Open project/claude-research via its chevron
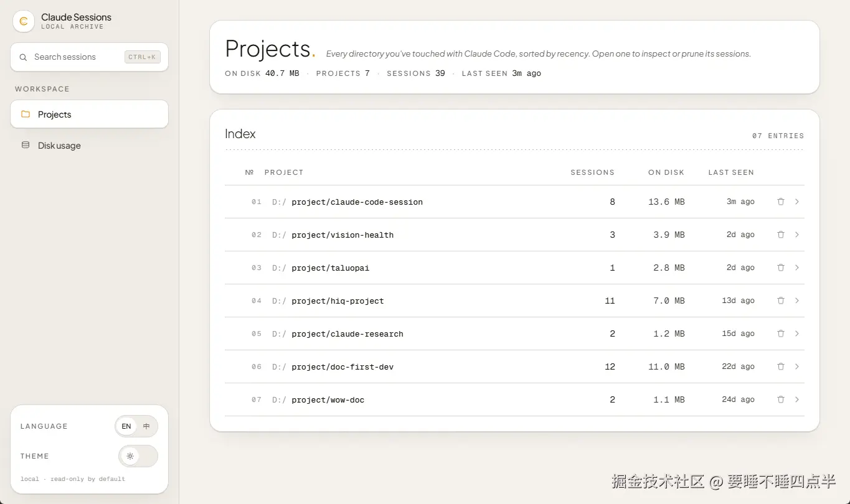This screenshot has width=850, height=504. tap(797, 334)
